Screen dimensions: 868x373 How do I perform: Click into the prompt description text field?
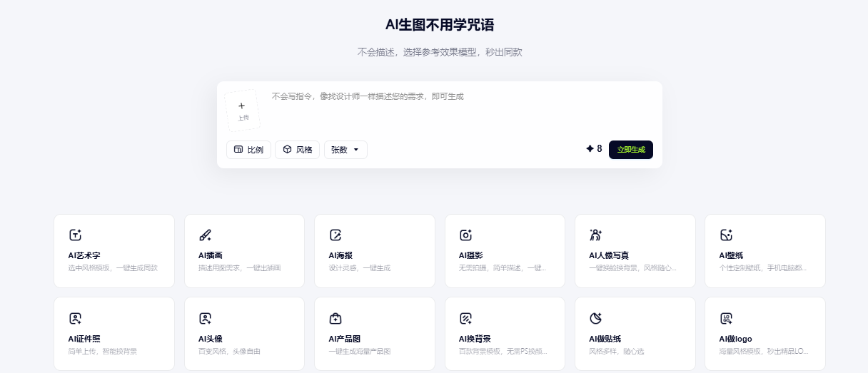click(x=460, y=111)
